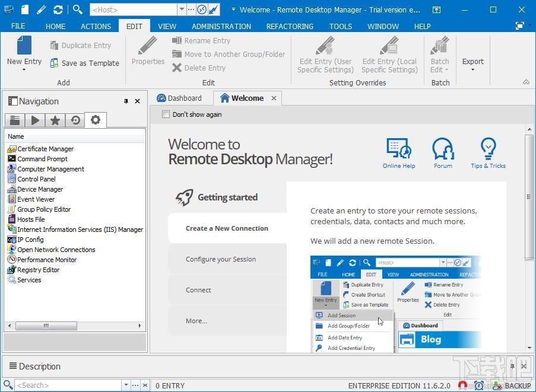
Task: Switch to the ADMINISTRATION ribbon tab
Action: (x=221, y=26)
